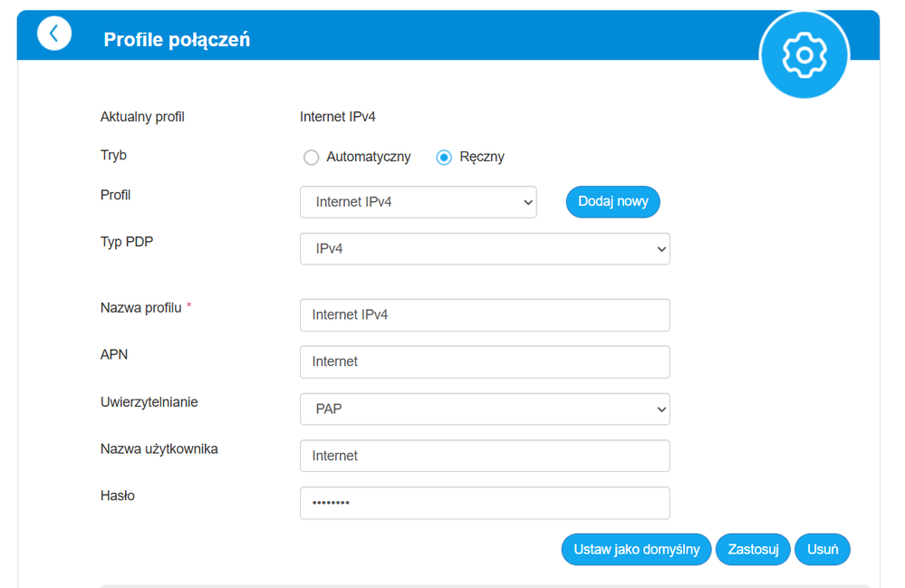The image size is (905, 588).
Task: Click Ustaw jako domyślny button
Action: (636, 549)
